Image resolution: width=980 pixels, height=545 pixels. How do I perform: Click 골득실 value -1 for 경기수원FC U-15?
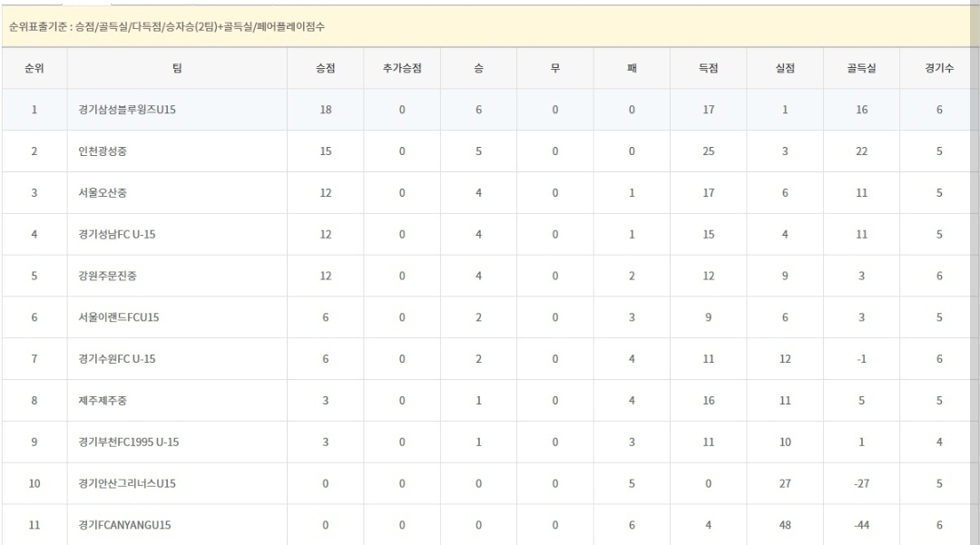pos(861,359)
